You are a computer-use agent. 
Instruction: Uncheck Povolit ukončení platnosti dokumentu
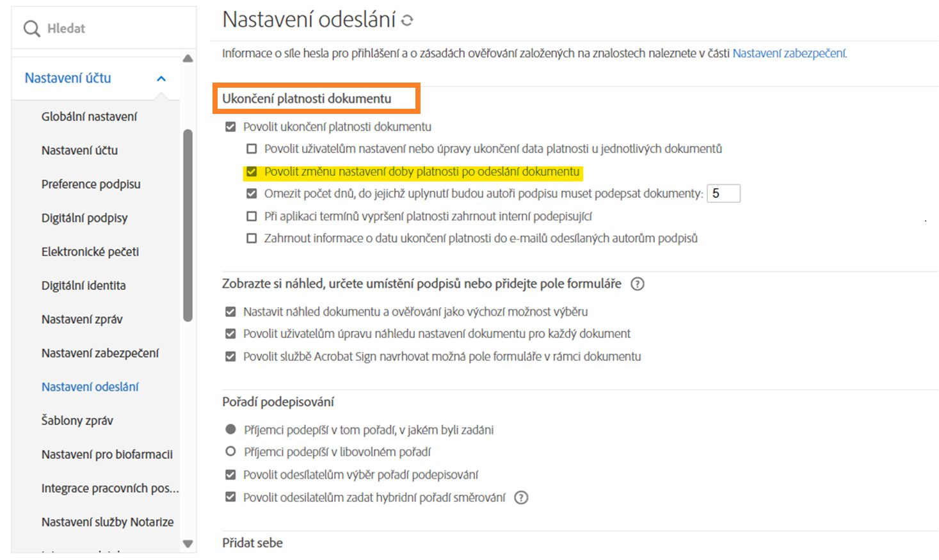tap(230, 127)
